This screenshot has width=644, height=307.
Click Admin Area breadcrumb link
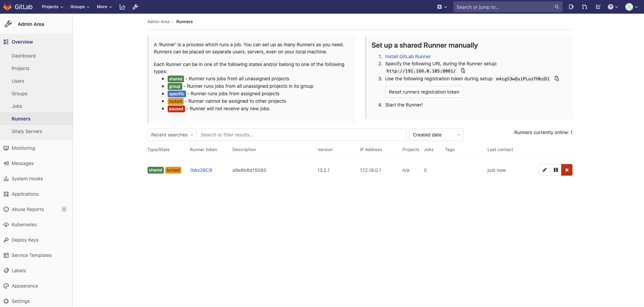click(x=158, y=22)
